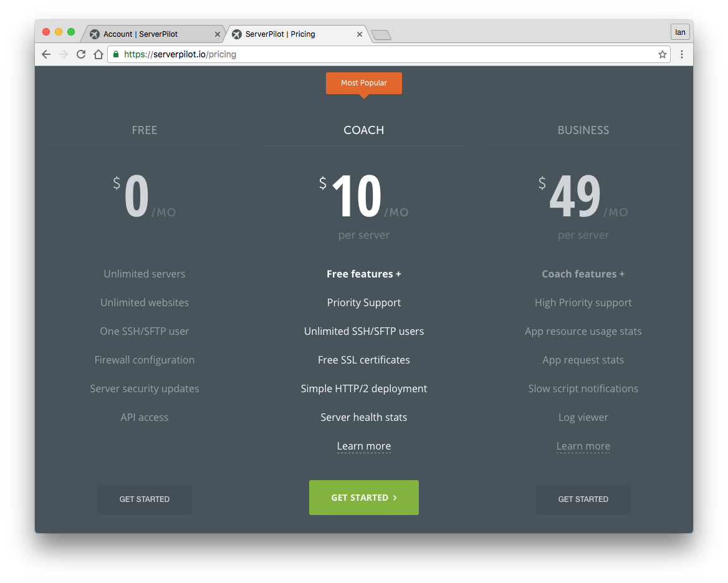This screenshot has height=583, width=728.
Task: Click the $0 /MO price
Action: [145, 196]
